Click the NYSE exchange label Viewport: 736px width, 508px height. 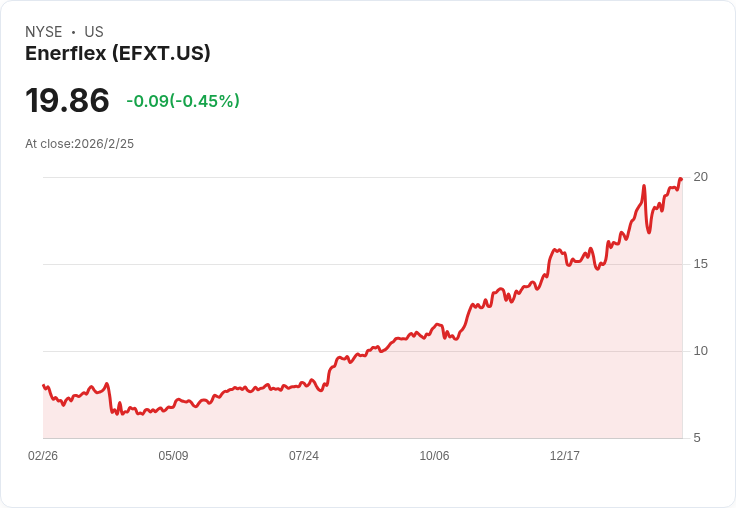click(x=43, y=32)
